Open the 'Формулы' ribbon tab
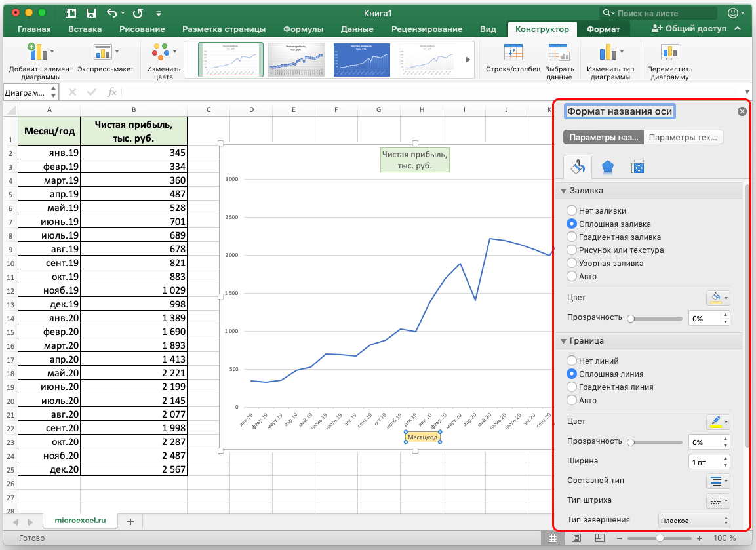Screen dimensions: 756x550 point(304,29)
